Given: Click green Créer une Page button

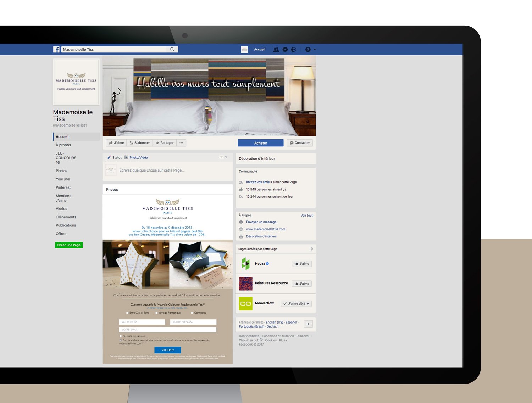Looking at the screenshot, I should [69, 245].
